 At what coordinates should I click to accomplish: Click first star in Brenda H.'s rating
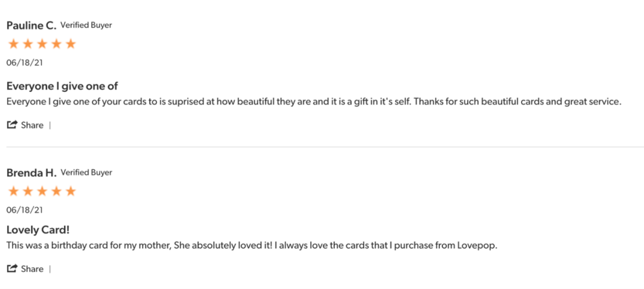(14, 191)
